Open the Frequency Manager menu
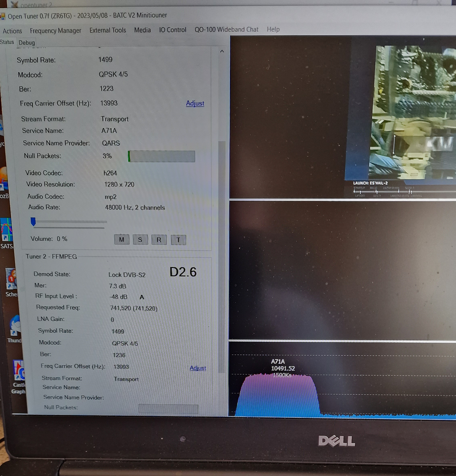 coord(55,31)
